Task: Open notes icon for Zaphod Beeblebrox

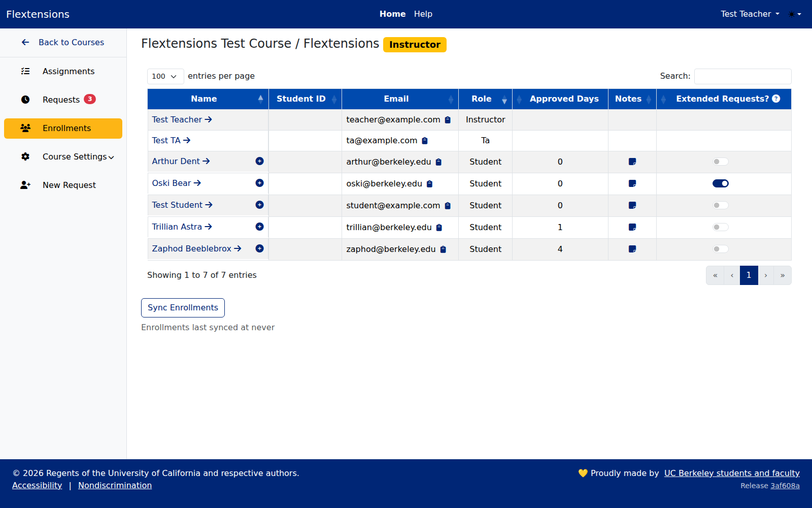Action: (x=632, y=249)
